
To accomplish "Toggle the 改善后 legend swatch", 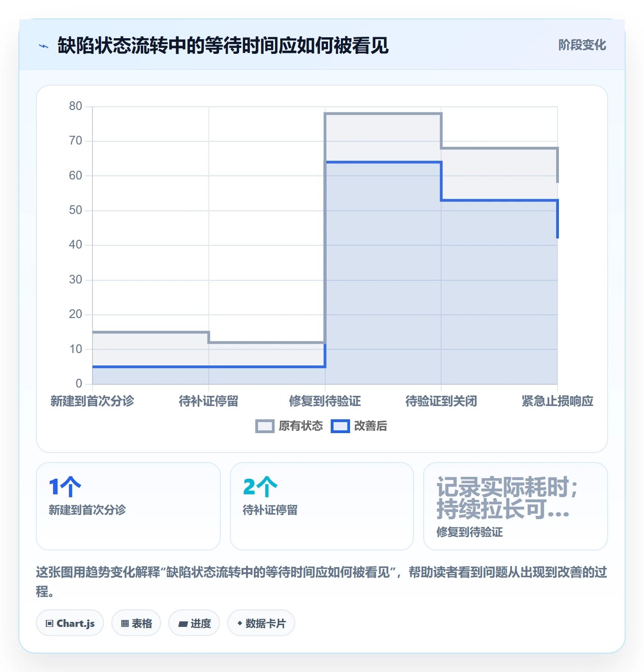I will click(x=340, y=426).
